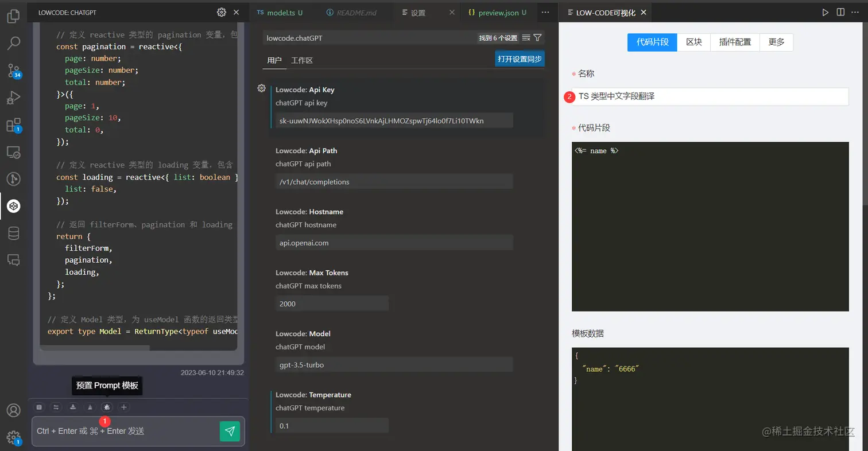Expand more tab actions ellipsis
This screenshot has height=451, width=868.
tap(545, 12)
